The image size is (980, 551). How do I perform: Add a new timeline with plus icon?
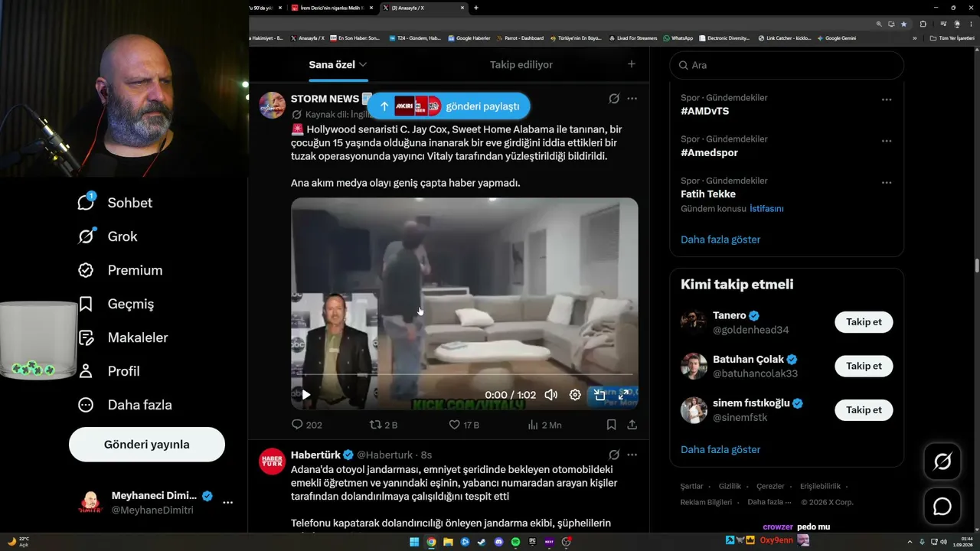point(632,64)
